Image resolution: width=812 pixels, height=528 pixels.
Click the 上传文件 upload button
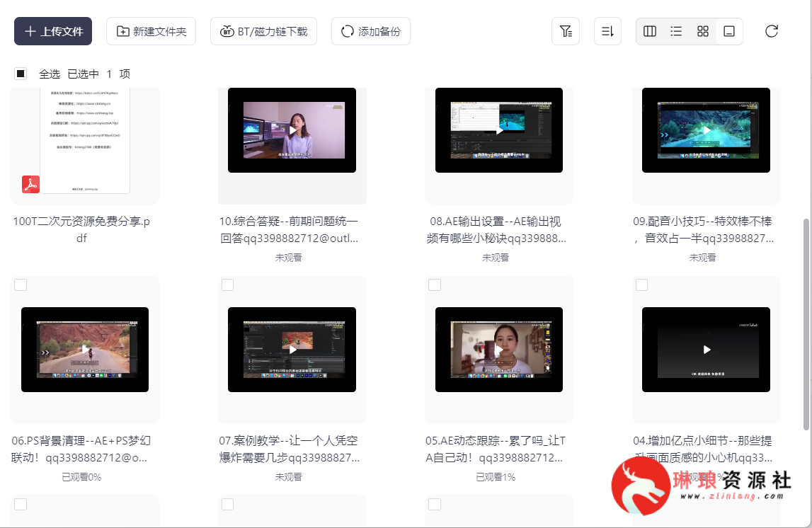click(x=53, y=31)
